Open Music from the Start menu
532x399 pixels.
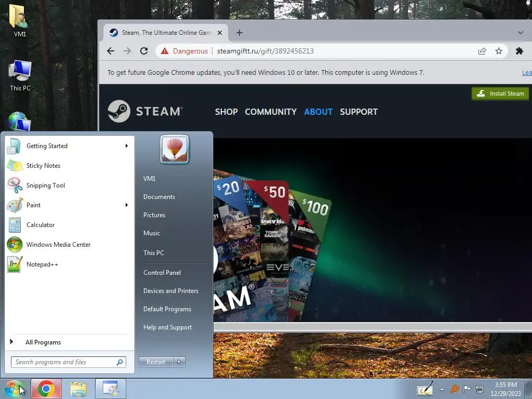[152, 233]
